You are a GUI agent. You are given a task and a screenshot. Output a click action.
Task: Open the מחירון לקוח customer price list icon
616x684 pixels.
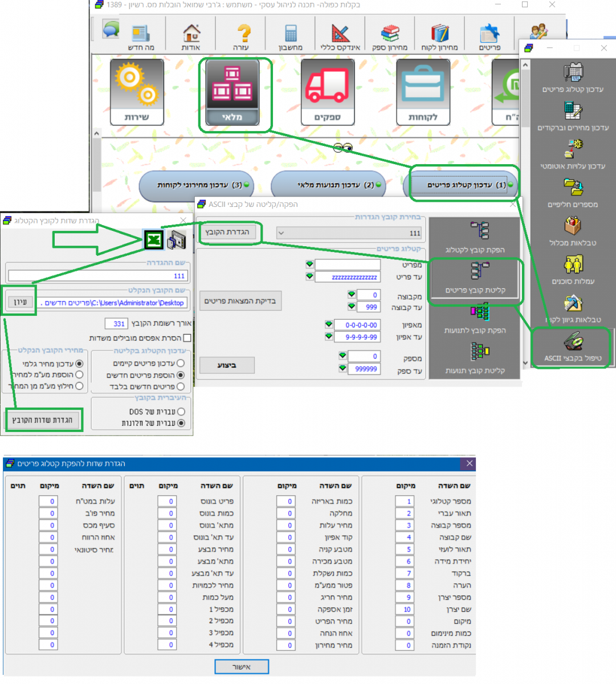pyautogui.click(x=439, y=36)
